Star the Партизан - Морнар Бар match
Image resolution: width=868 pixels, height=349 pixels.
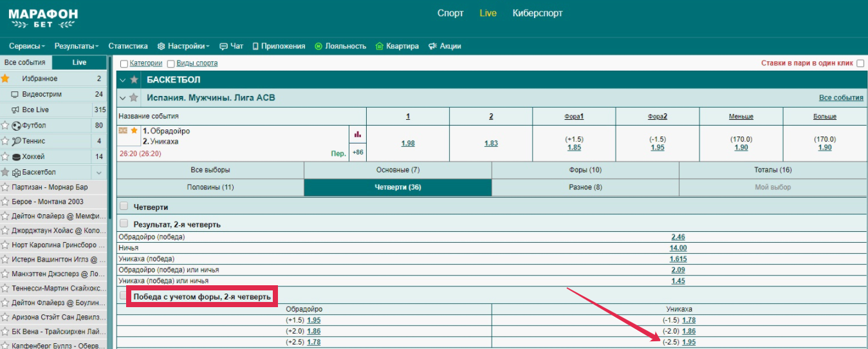(x=5, y=187)
